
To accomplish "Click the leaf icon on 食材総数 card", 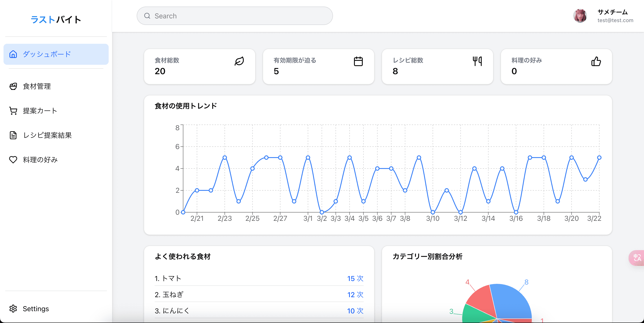I will 239,61.
